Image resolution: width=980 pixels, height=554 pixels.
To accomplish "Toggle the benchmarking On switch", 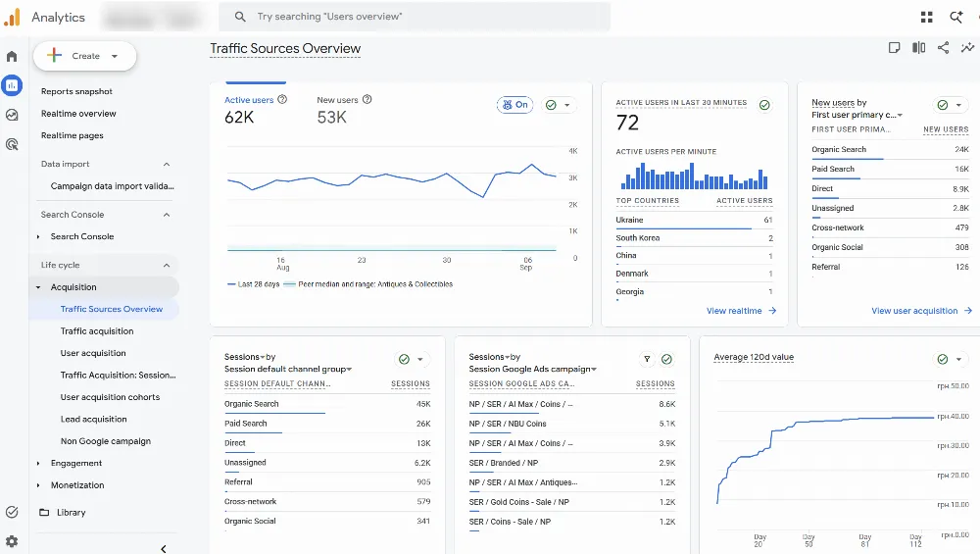I will coord(515,105).
